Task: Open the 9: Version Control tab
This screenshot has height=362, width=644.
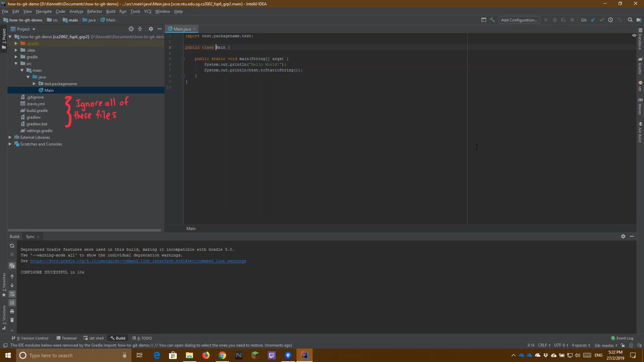Action: 30,338
